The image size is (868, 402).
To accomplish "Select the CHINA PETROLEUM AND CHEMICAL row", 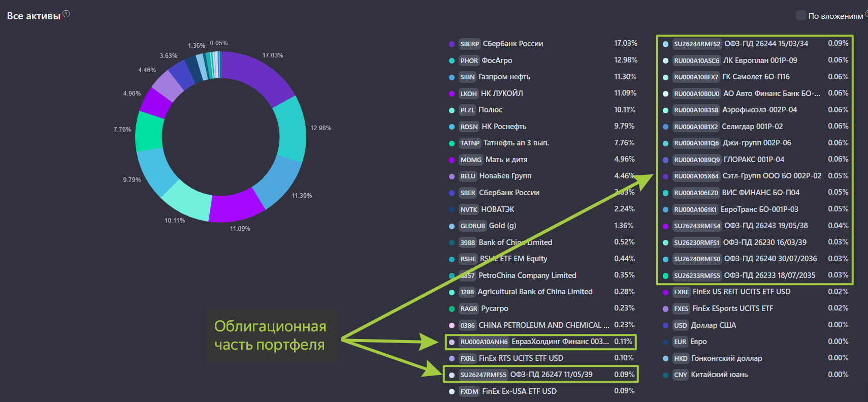I will (543, 325).
